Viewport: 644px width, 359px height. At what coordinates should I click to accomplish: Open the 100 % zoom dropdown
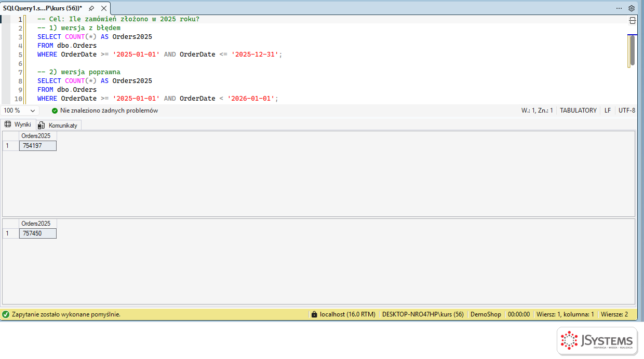coord(20,111)
